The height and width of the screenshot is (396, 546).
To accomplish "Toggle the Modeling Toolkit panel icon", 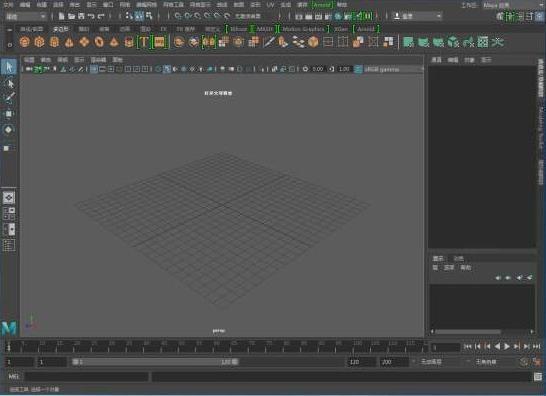I will (x=500, y=16).
